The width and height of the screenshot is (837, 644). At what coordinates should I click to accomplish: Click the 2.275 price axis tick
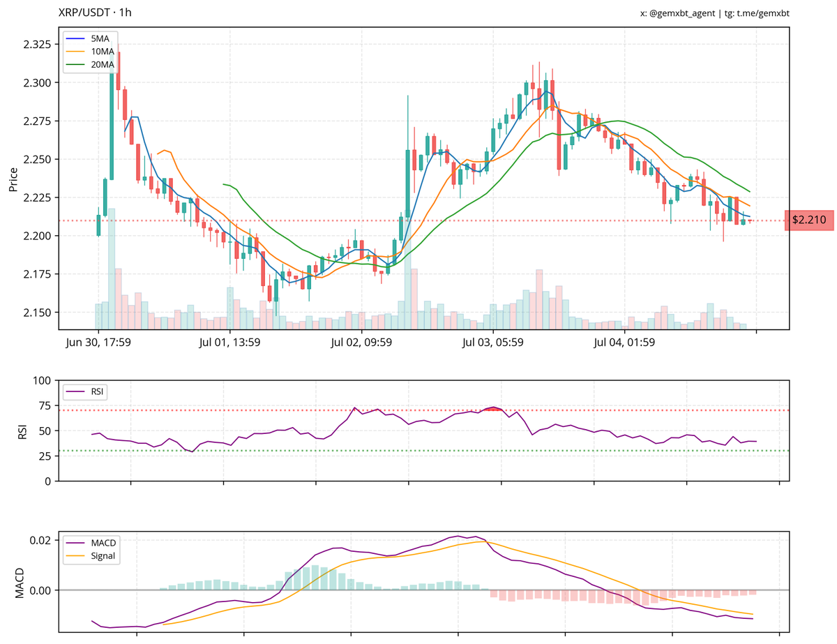tap(38, 121)
